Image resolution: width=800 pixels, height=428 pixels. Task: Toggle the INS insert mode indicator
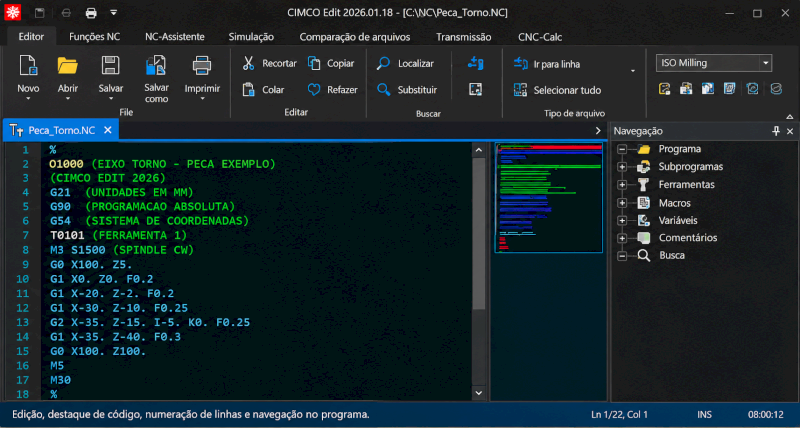[704, 414]
